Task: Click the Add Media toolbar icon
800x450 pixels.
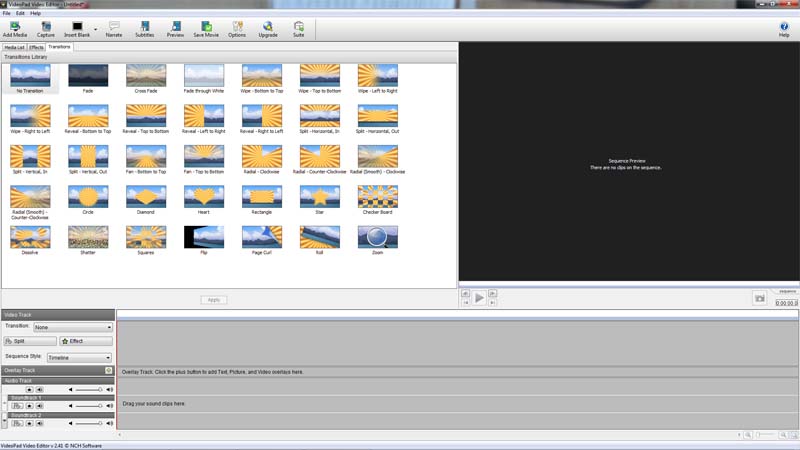Action: pos(15,29)
